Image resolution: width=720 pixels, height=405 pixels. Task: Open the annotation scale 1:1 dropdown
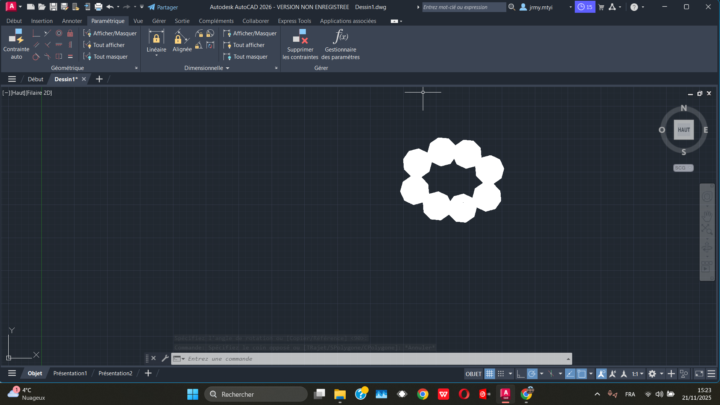(x=636, y=373)
